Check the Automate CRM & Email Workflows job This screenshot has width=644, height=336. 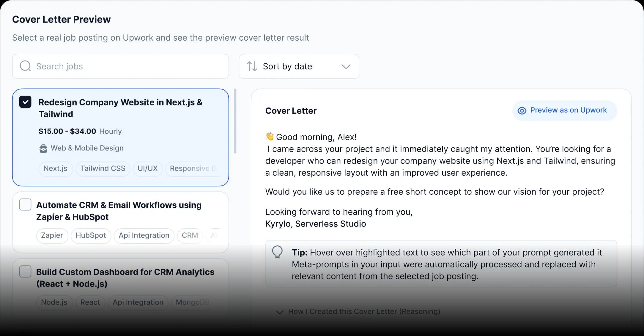click(x=25, y=205)
